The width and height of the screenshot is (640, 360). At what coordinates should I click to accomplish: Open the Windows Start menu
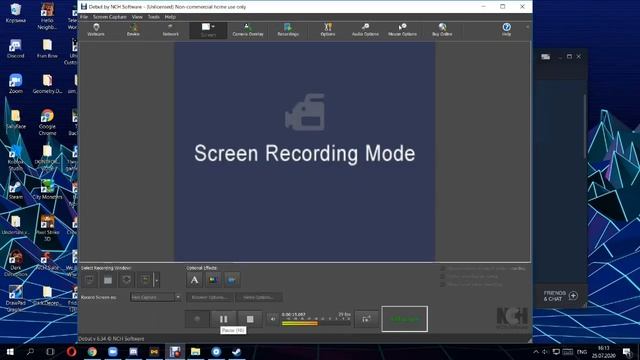pos(10,352)
